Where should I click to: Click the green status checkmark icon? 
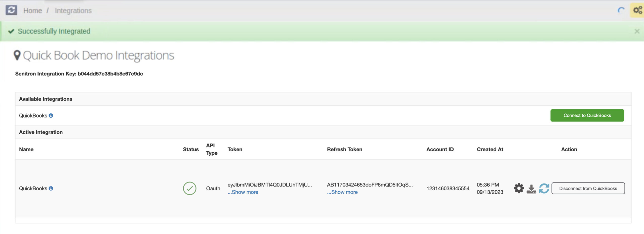(x=189, y=188)
